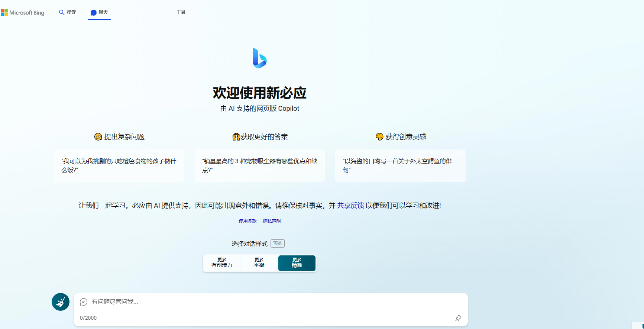Select the pirate haiku prompt card
This screenshot has width=644, height=329.
[400, 166]
